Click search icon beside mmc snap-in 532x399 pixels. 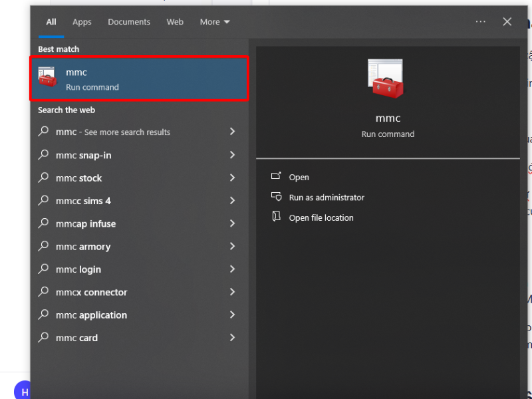(43, 154)
